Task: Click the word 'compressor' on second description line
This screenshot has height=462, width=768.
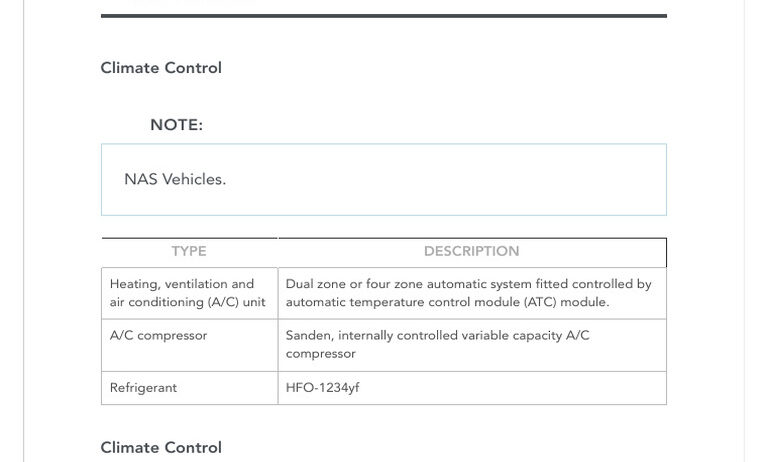Action: 320,354
